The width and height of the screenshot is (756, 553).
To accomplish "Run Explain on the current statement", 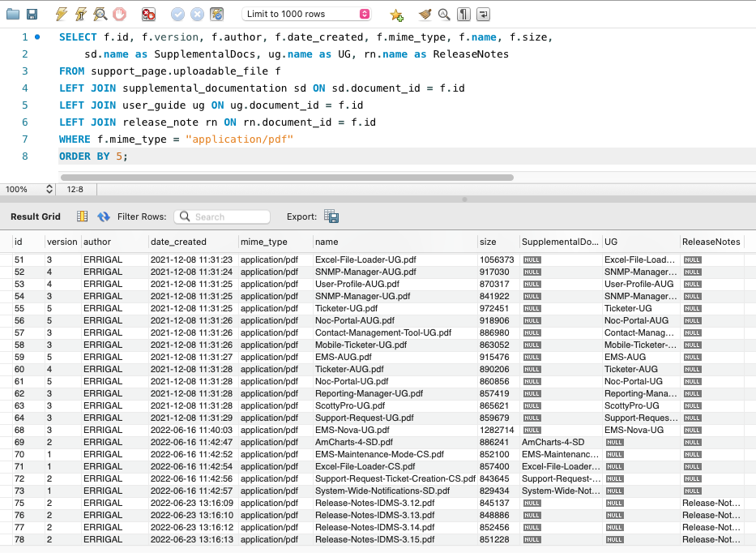I will tap(100, 15).
